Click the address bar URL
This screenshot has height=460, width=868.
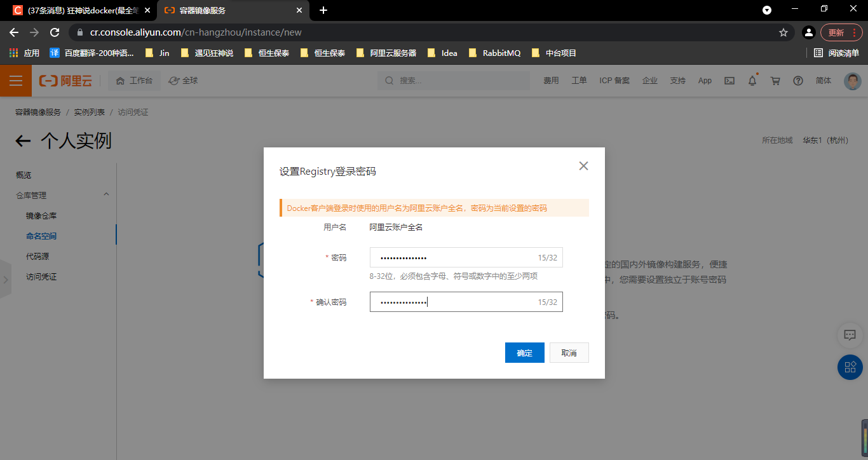[x=196, y=32]
